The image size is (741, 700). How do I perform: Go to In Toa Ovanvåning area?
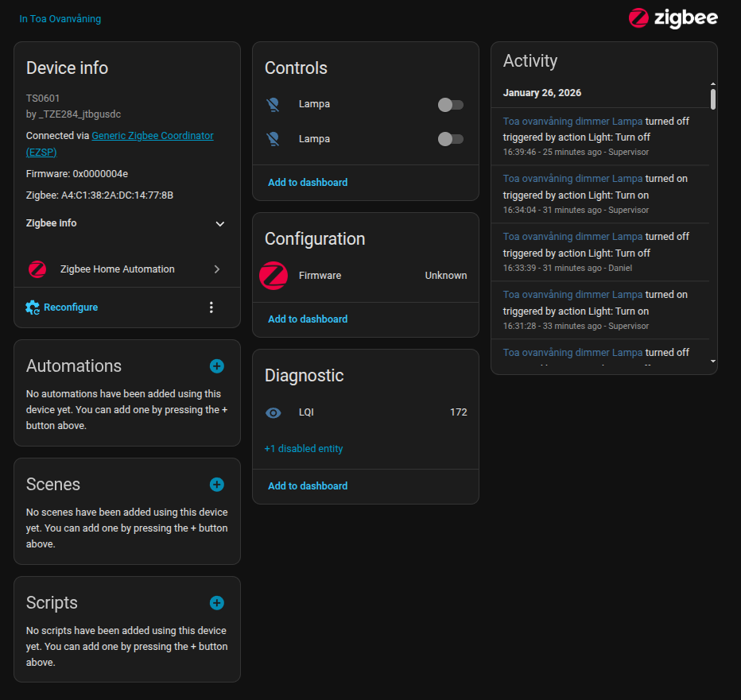(x=60, y=19)
